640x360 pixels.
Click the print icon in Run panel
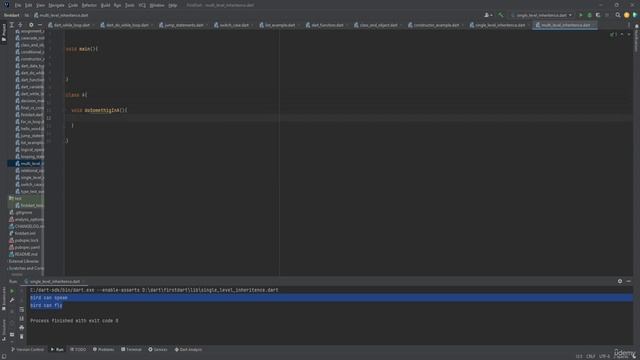click(x=22, y=327)
